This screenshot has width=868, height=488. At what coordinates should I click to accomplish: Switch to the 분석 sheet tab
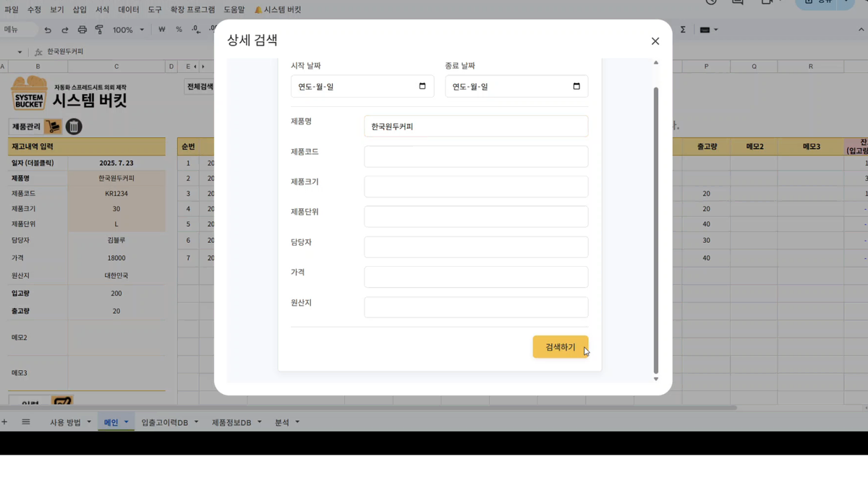click(281, 422)
